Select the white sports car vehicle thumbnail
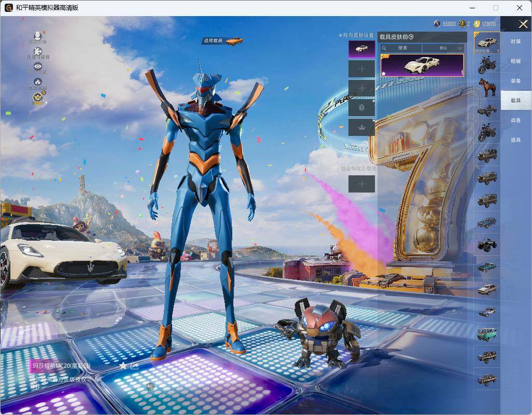 487,43
